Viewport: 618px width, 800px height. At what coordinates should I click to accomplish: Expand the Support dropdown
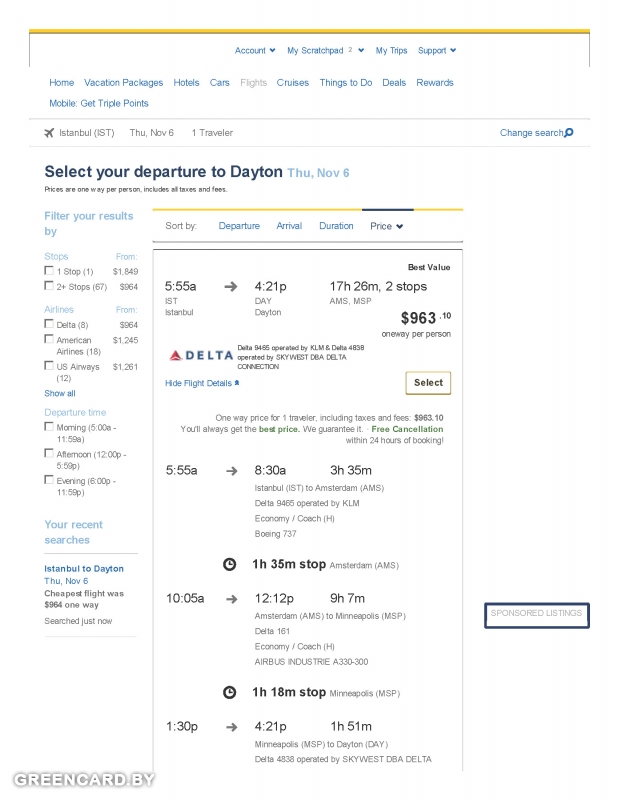pos(437,51)
